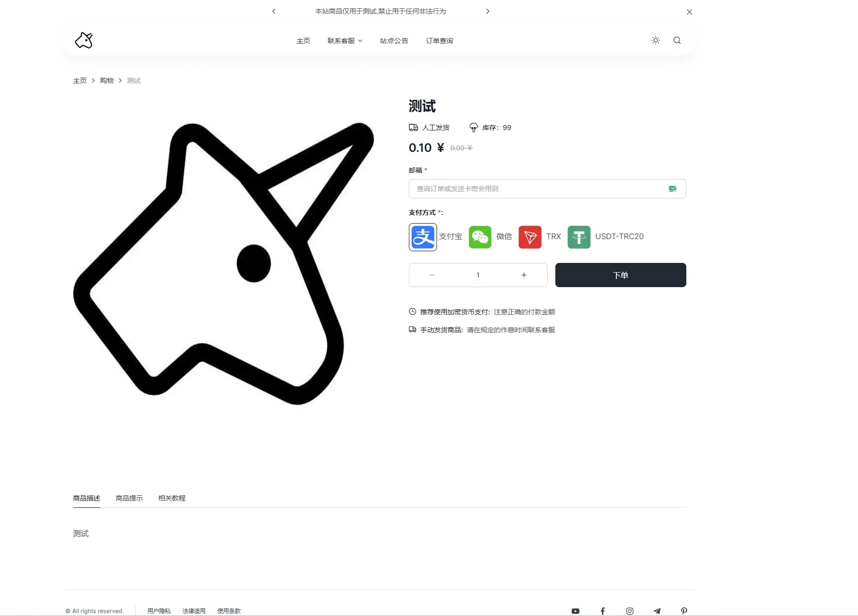Click the 库存: 99 stock text

(x=497, y=128)
